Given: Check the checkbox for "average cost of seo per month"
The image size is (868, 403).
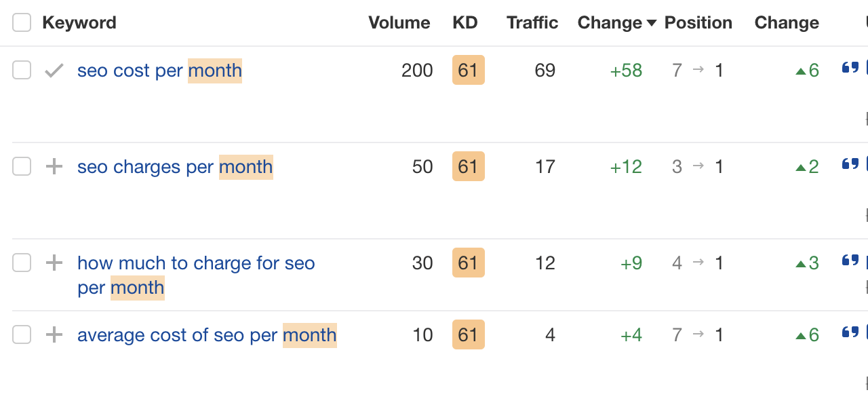Looking at the screenshot, I should 22,334.
